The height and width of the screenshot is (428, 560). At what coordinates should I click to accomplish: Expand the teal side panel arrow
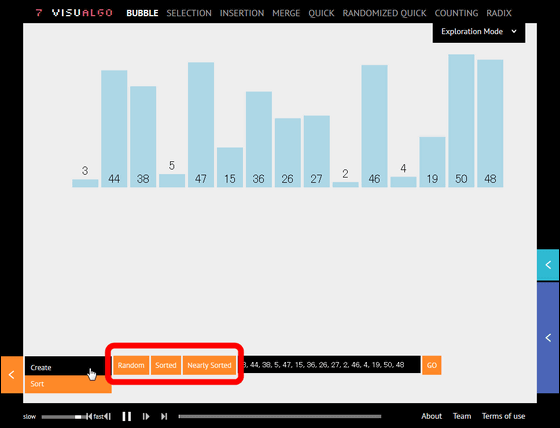click(x=548, y=265)
